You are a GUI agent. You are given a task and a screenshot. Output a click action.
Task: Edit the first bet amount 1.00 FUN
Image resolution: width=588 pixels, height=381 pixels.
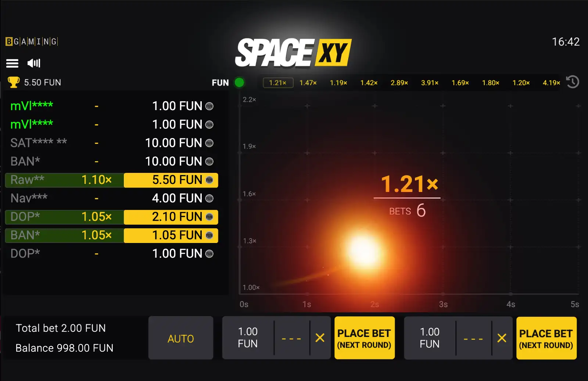(248, 338)
